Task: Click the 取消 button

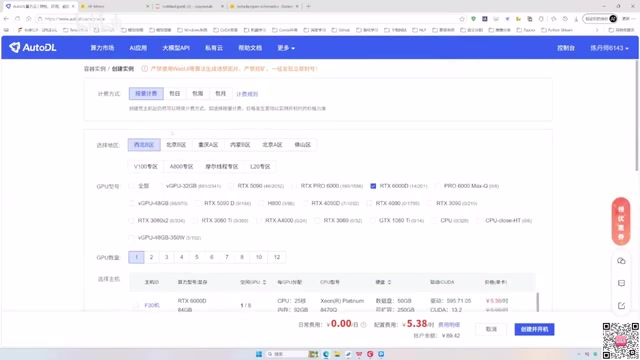Action: [491, 329]
